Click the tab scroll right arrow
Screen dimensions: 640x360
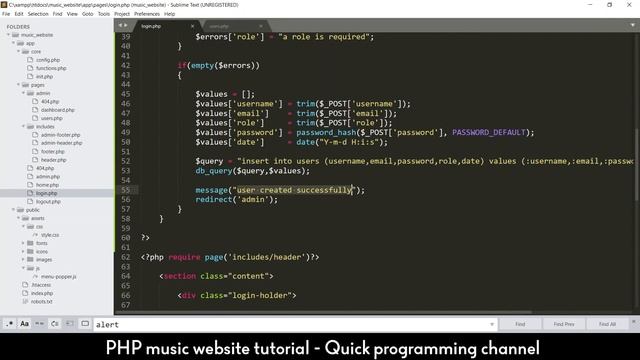click(126, 25)
